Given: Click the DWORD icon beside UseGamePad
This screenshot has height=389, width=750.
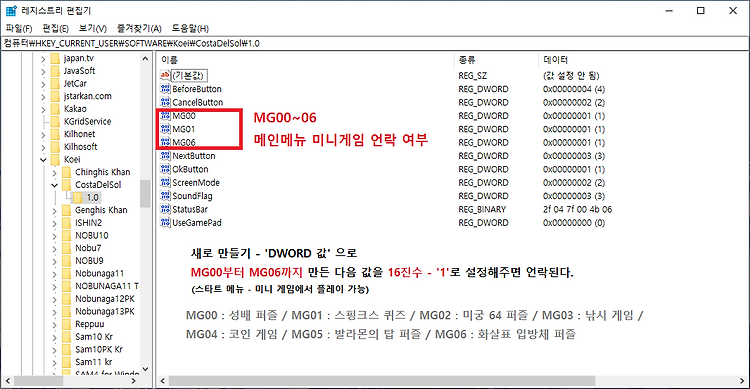Looking at the screenshot, I should 165,223.
